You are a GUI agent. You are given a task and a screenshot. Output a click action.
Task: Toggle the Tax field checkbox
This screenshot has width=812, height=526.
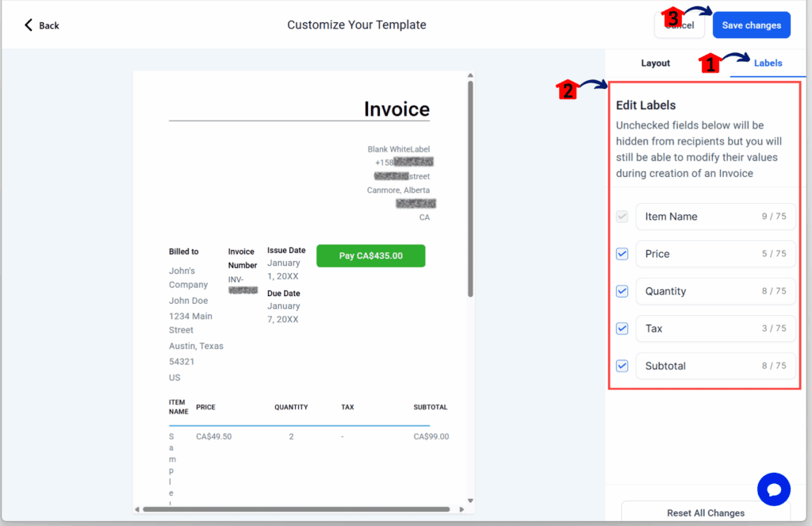[x=622, y=328]
